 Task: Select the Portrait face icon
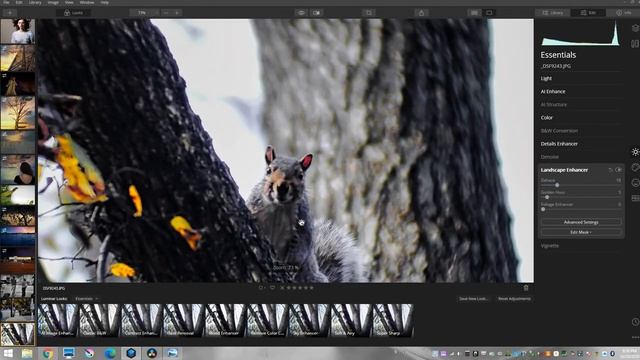coord(635,182)
